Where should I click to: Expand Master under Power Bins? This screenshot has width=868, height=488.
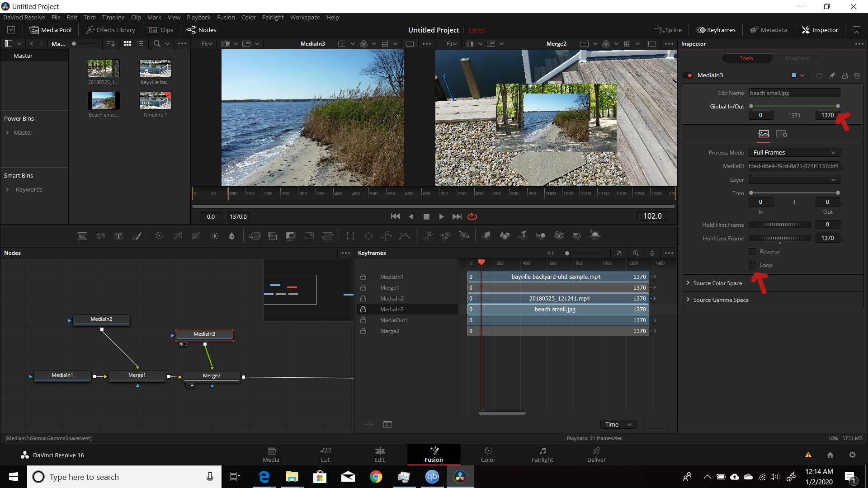pyautogui.click(x=7, y=132)
